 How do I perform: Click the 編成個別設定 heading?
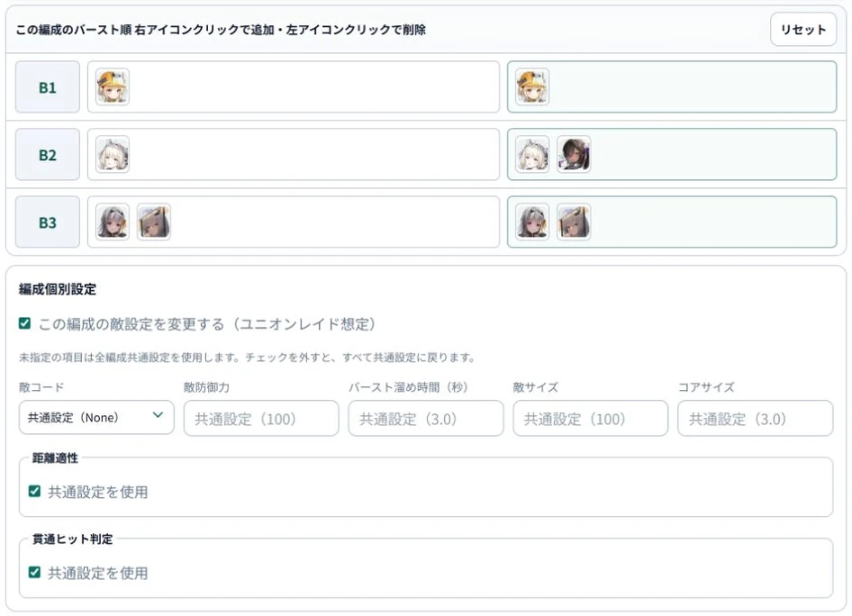click(57, 289)
